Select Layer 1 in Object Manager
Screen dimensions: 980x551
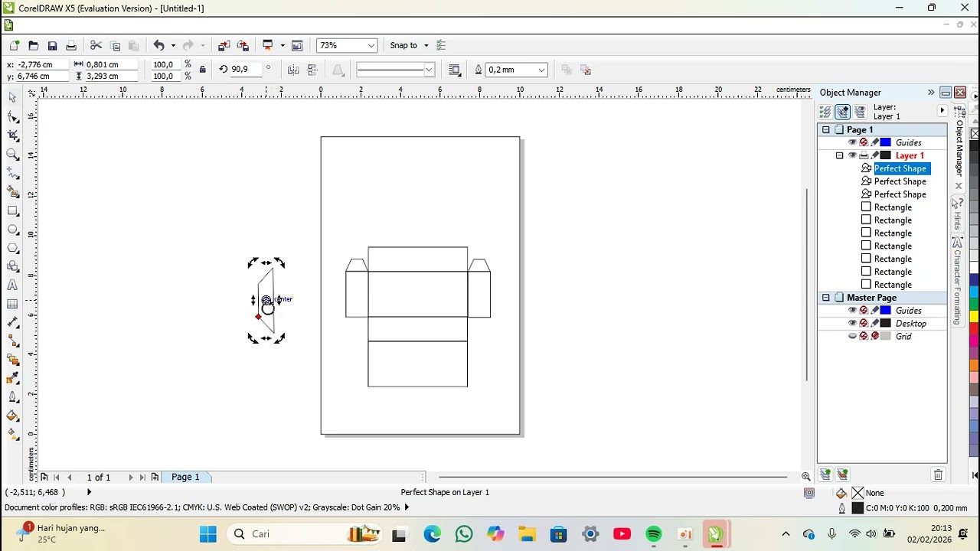click(x=910, y=155)
